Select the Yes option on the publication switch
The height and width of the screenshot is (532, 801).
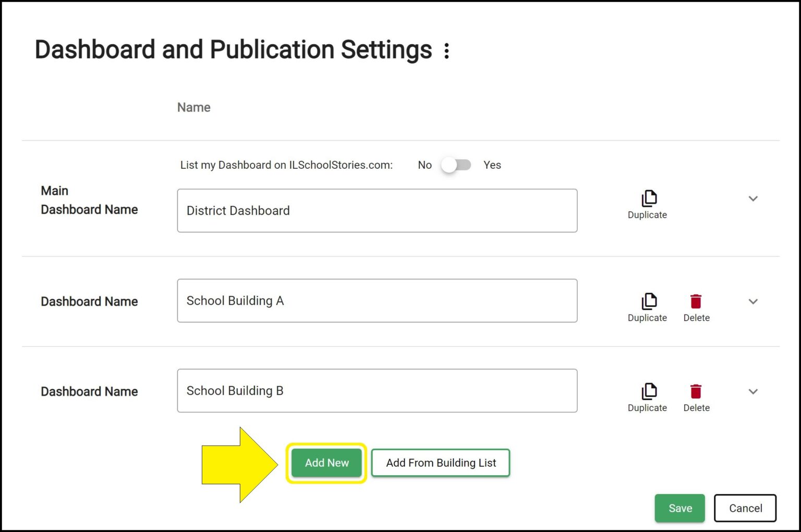point(492,165)
